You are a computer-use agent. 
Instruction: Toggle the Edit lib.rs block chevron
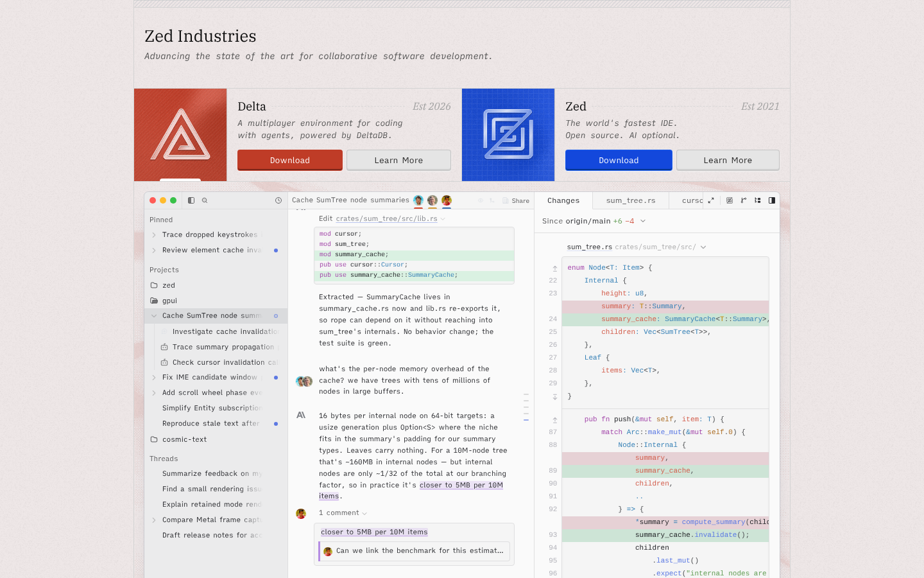(443, 219)
